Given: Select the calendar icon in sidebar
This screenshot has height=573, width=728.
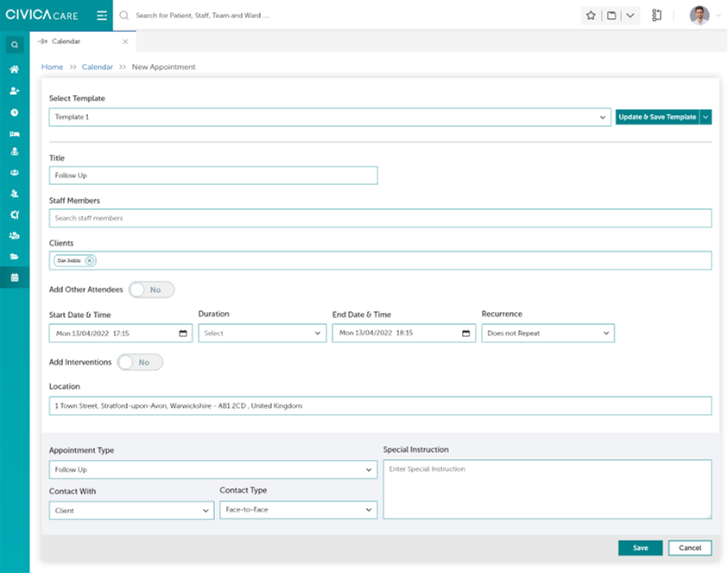Looking at the screenshot, I should tap(15, 277).
